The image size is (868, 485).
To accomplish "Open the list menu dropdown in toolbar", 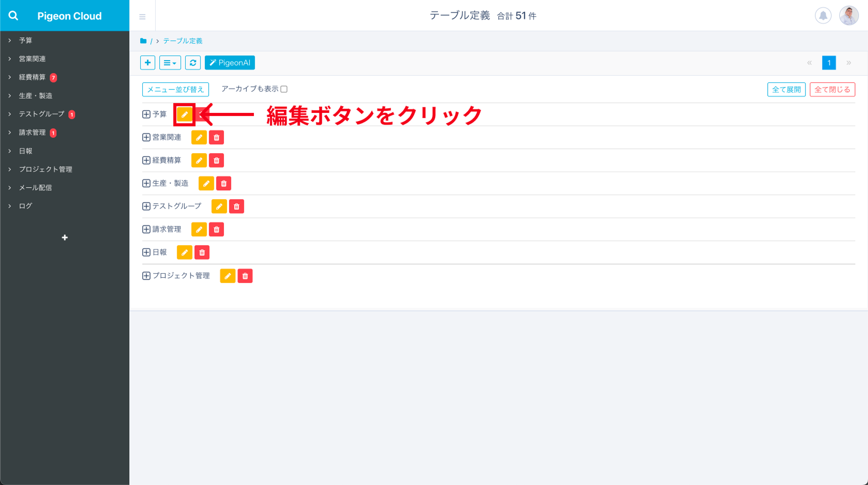I will [x=170, y=63].
